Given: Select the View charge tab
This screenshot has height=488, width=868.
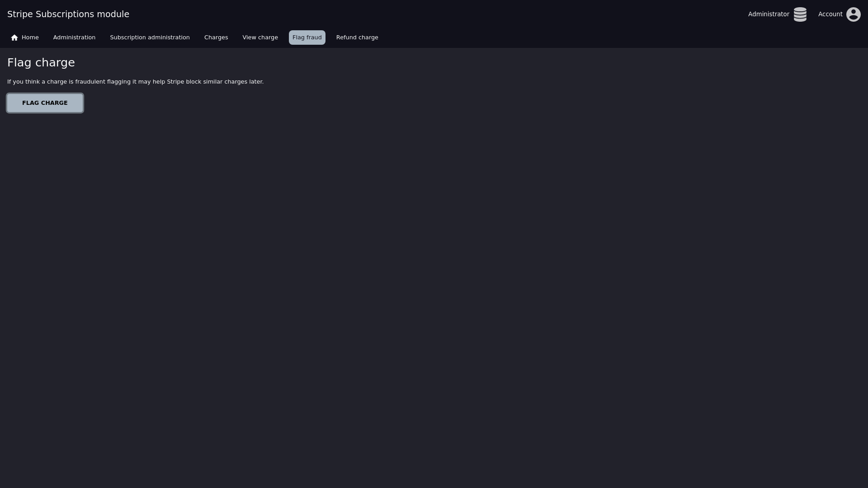Looking at the screenshot, I should coord(260,38).
